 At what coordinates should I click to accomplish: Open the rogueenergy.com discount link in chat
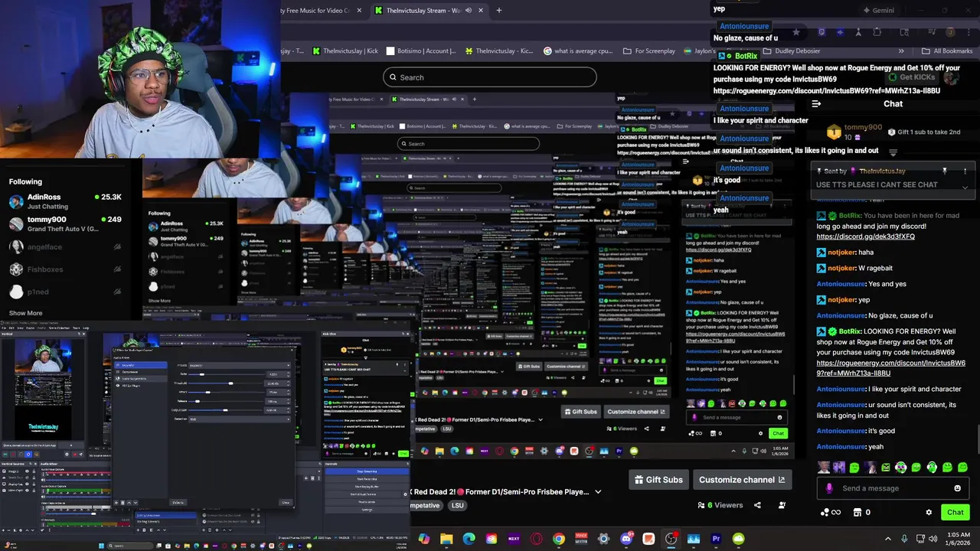pyautogui.click(x=890, y=368)
